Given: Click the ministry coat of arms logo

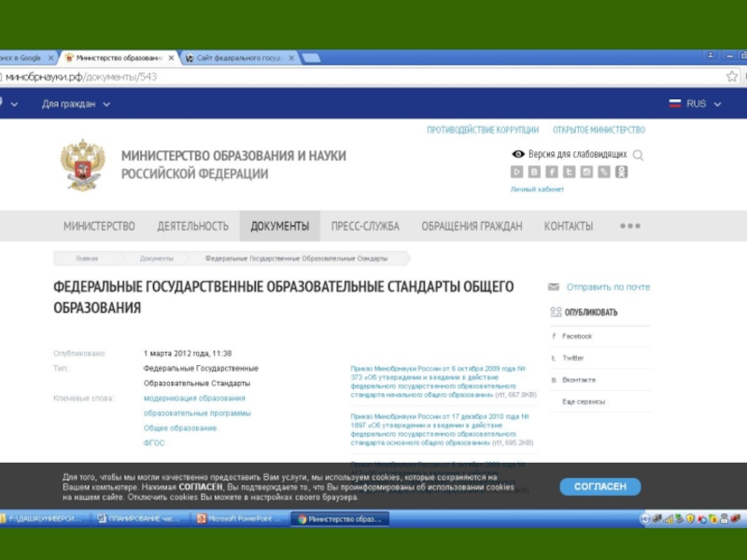Looking at the screenshot, I should click(x=82, y=164).
